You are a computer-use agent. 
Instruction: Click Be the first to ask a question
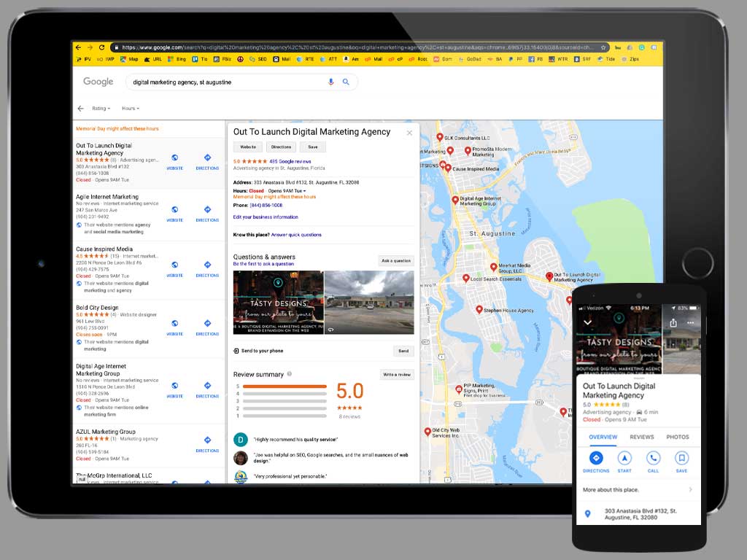263,264
